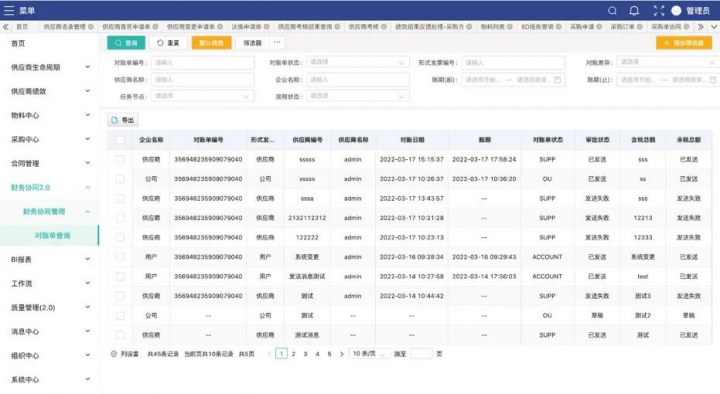Expand the tab list dropdown chevron
Viewport: 720px width, 394px height.
714,27
